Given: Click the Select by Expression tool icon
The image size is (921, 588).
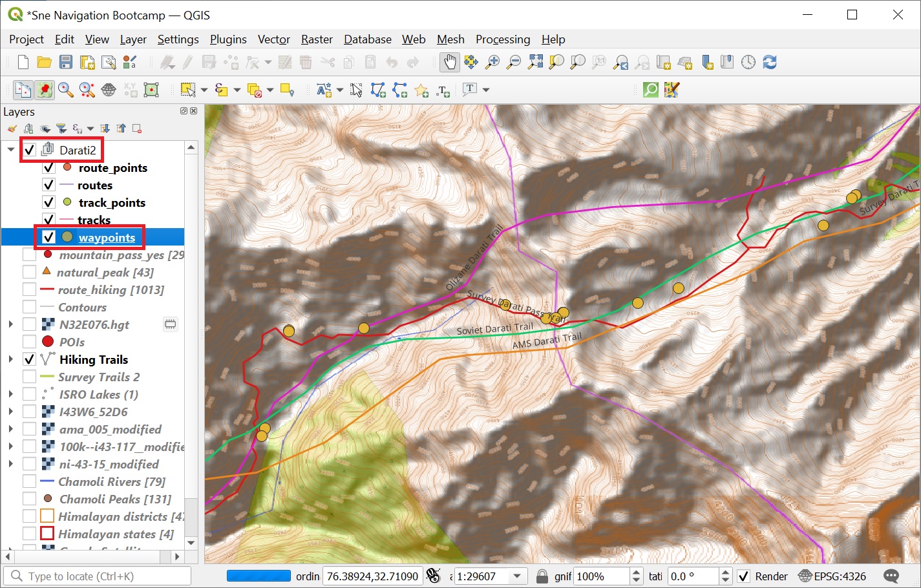Looking at the screenshot, I should tap(221, 90).
